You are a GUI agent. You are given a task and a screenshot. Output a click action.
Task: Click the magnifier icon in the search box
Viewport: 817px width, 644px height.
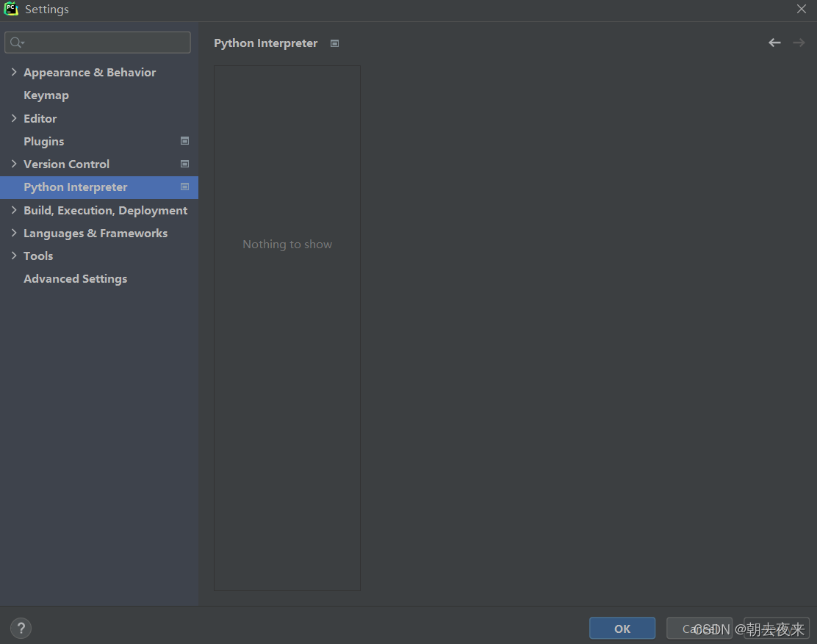15,42
